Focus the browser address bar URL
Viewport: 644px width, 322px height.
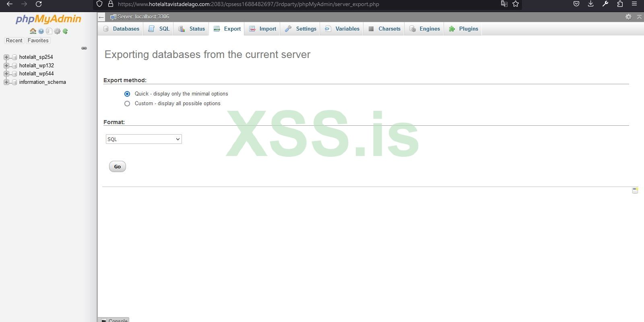[x=248, y=4]
